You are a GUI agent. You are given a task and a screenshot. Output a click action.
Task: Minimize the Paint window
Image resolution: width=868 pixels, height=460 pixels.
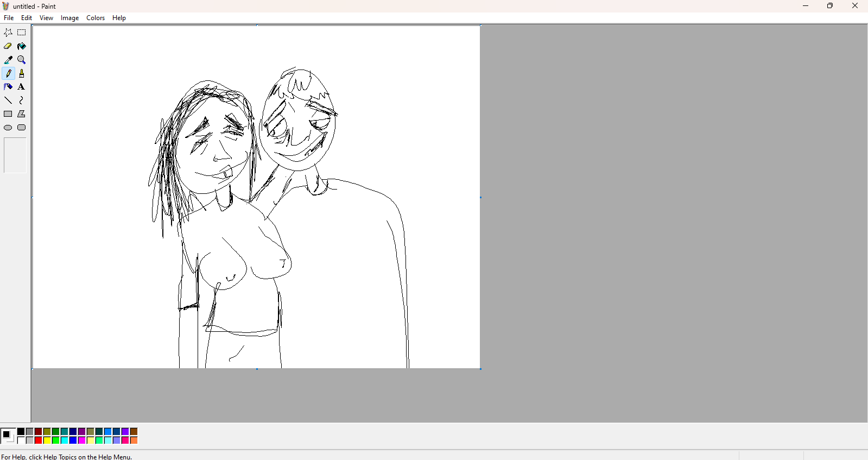tap(806, 6)
